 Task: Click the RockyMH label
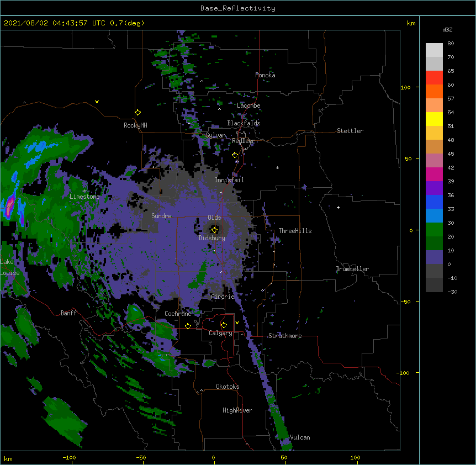pyautogui.click(x=135, y=125)
